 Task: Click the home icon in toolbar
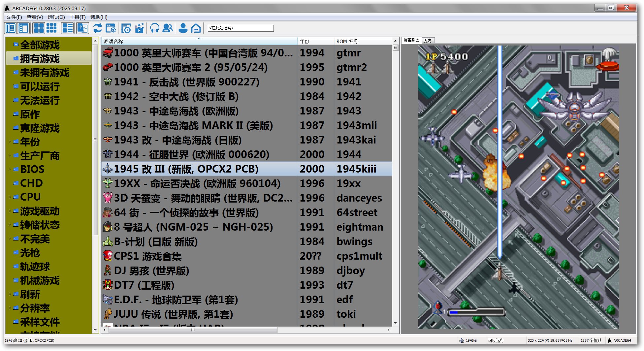click(x=196, y=28)
